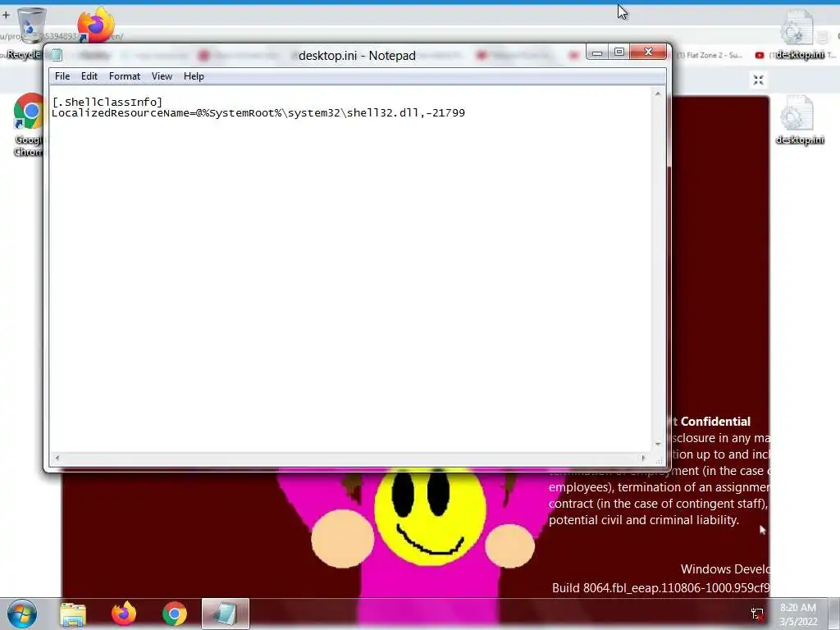Select the Google Chrome desktop shortcut
The image size is (840, 630).
[28, 125]
